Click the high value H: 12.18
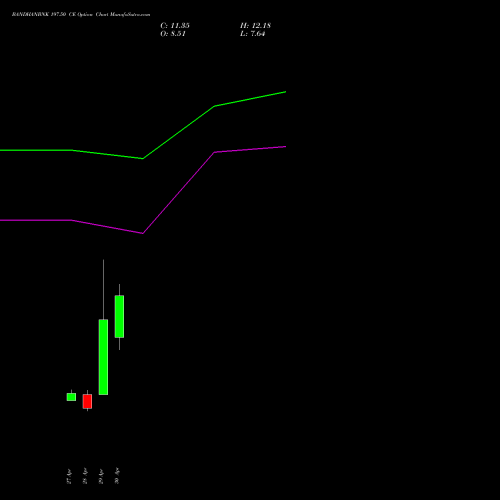Image resolution: width=500 pixels, height=500 pixels. pos(255,26)
